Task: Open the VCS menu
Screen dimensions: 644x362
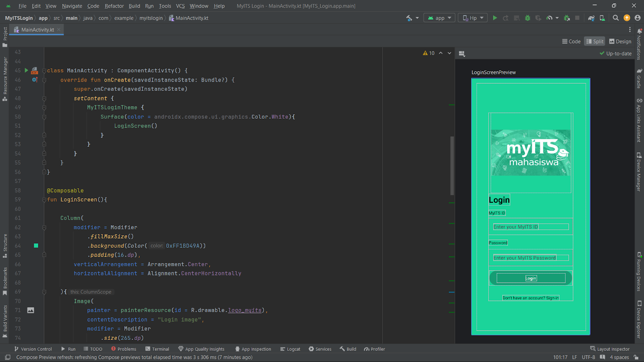Action: coord(180,6)
